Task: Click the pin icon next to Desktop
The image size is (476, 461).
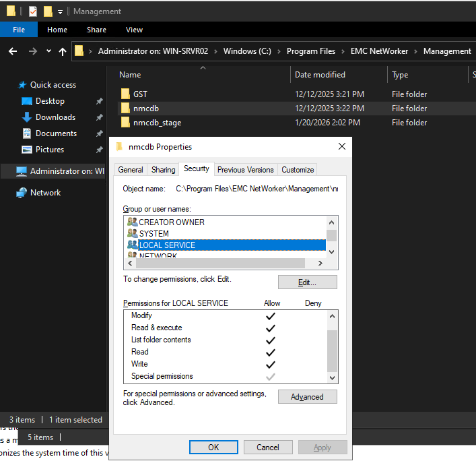Action: [x=99, y=101]
